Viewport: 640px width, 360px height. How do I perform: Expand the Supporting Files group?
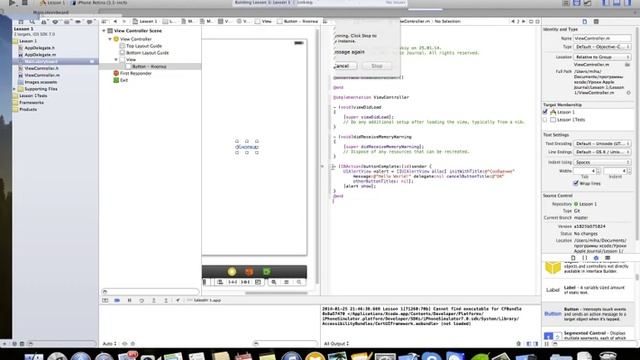[x=15, y=89]
